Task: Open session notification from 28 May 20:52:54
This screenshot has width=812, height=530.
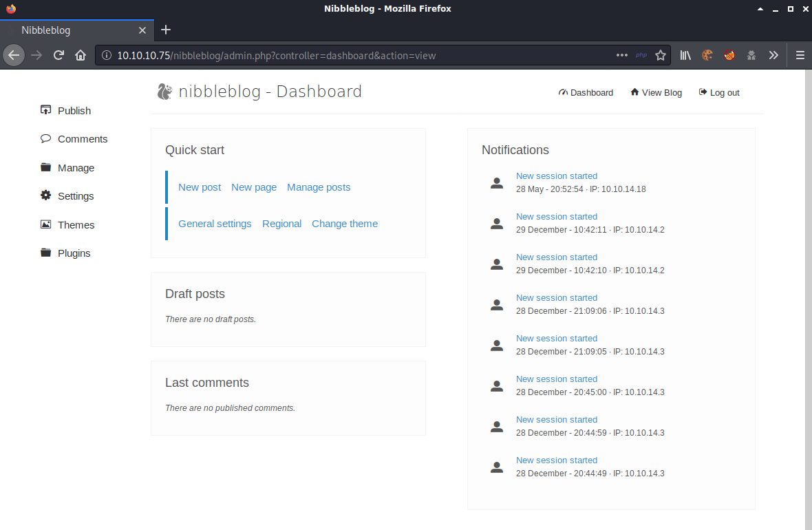Action: [x=556, y=176]
